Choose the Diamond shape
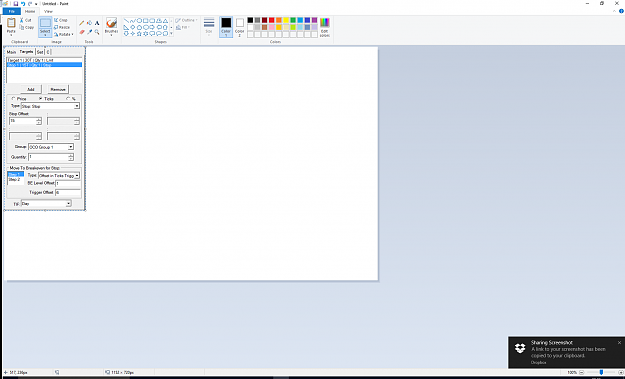This screenshot has width=625, height=379. [133, 27]
